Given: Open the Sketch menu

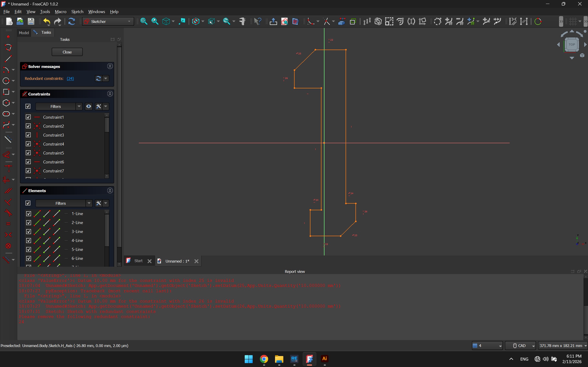Looking at the screenshot, I should 77,12.
